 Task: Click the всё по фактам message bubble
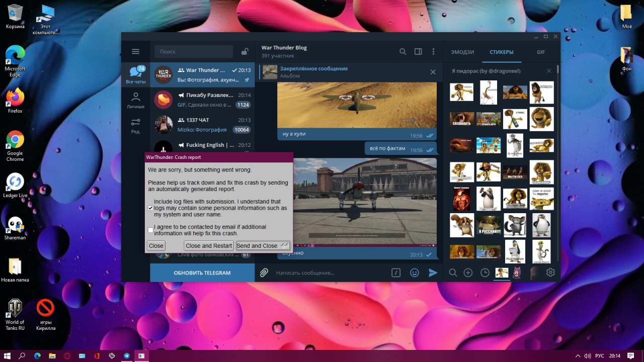click(400, 148)
